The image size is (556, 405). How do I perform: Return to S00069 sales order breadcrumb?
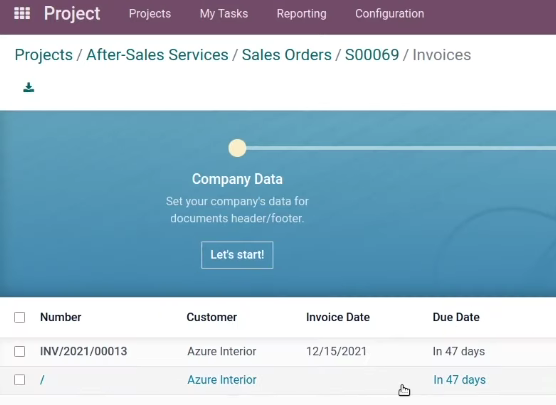click(372, 55)
